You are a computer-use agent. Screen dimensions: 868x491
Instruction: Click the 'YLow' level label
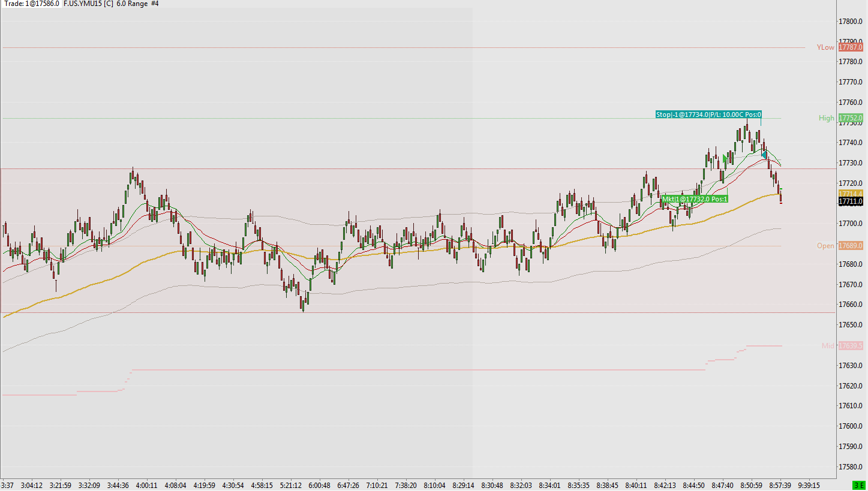pos(825,47)
